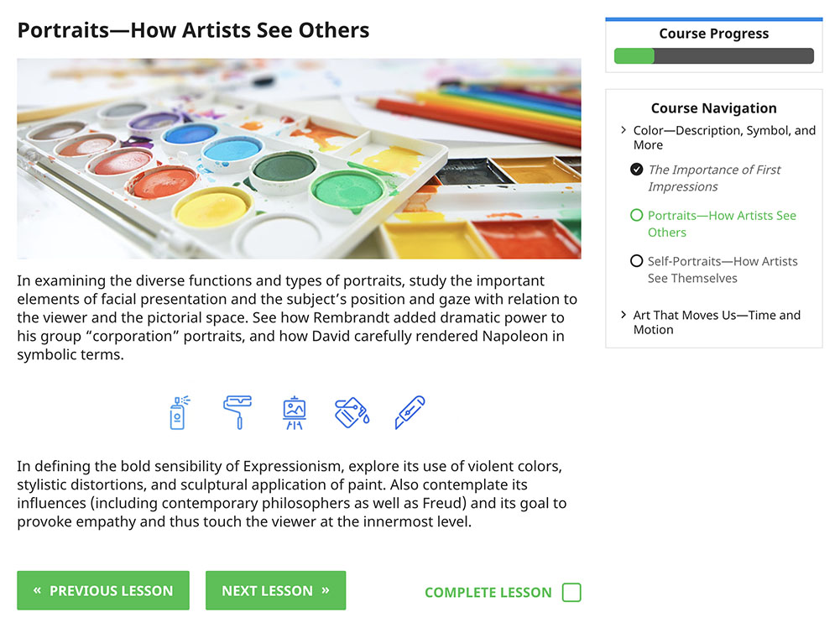Select the Self-Portraits lesson circle marker

pos(637,261)
